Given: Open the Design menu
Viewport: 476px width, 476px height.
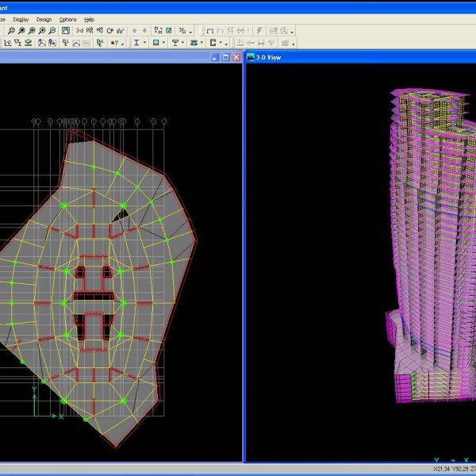Looking at the screenshot, I should coord(44,19).
